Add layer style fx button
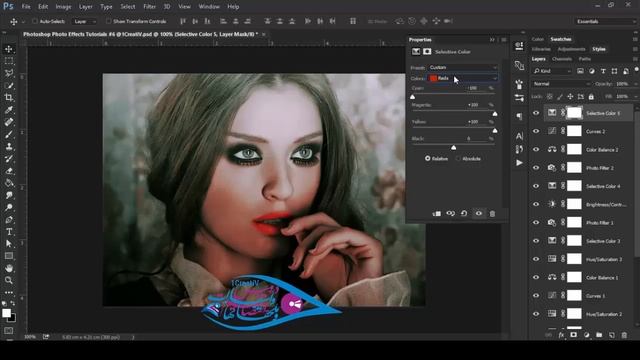Viewport: 640px width, 360px height. (x=561, y=335)
